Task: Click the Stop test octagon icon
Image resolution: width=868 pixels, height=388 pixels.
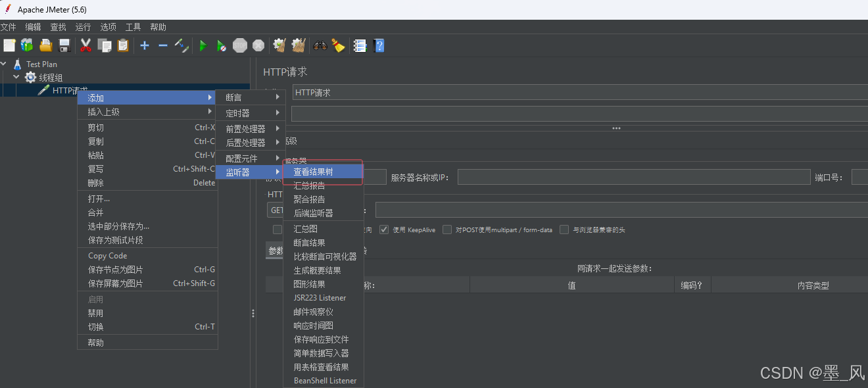Action: point(240,45)
